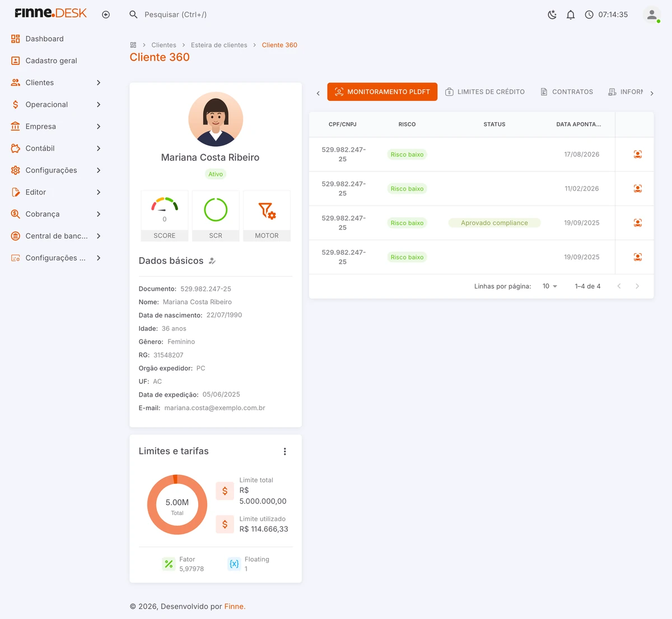
Task: Expand the Contábil sidebar chevron
Action: [x=99, y=148]
